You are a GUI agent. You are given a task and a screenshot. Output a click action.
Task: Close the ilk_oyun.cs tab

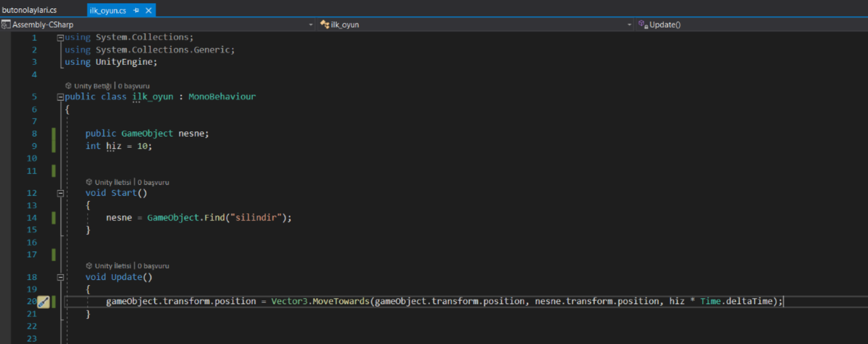tap(149, 10)
